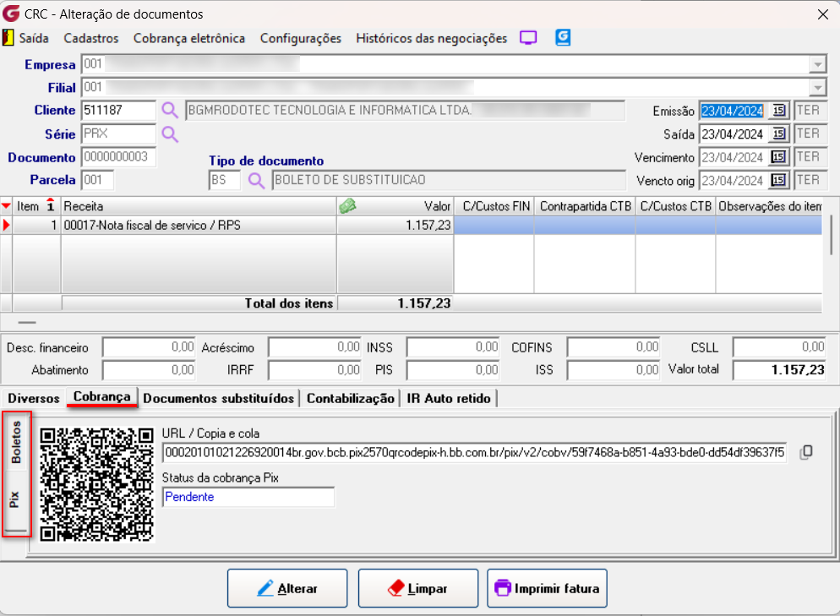Click the PIS value field
Viewport: 840px width, 616px height.
click(x=453, y=370)
